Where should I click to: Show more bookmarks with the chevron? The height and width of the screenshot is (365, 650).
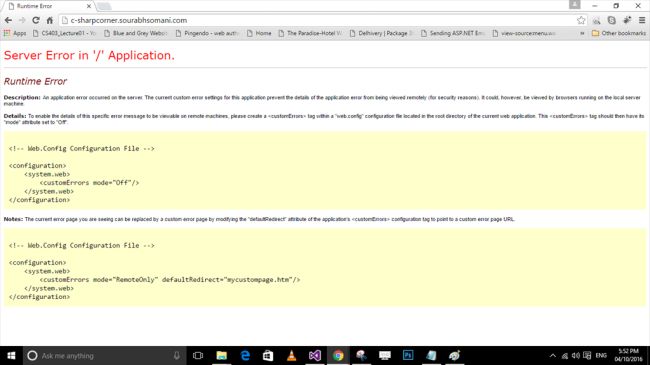pos(582,33)
